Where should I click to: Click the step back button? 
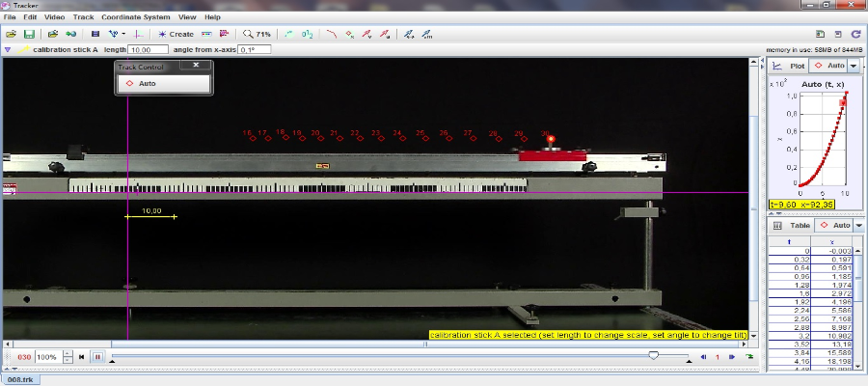point(704,357)
